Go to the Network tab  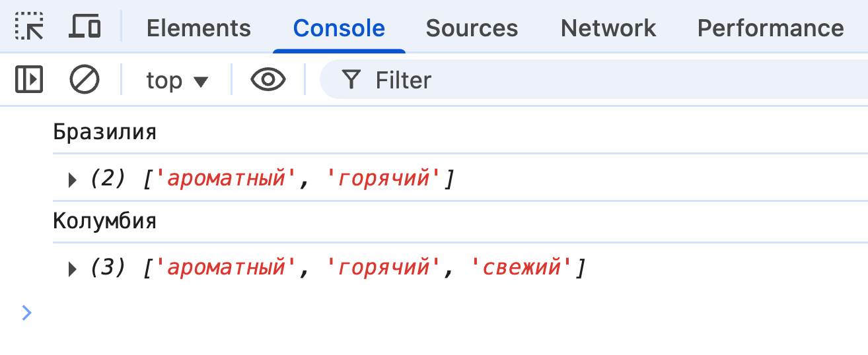click(x=608, y=28)
